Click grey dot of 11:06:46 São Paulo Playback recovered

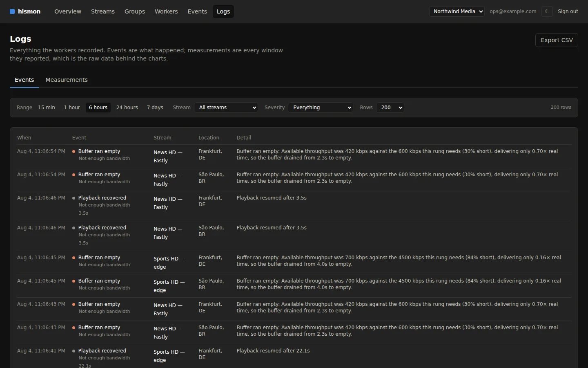pyautogui.click(x=74, y=228)
